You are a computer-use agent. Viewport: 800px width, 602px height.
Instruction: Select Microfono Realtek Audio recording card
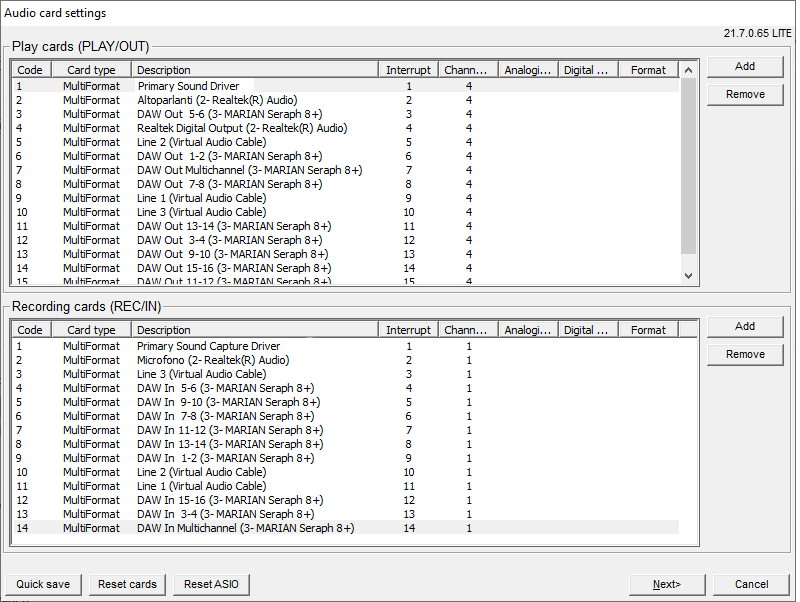212,360
